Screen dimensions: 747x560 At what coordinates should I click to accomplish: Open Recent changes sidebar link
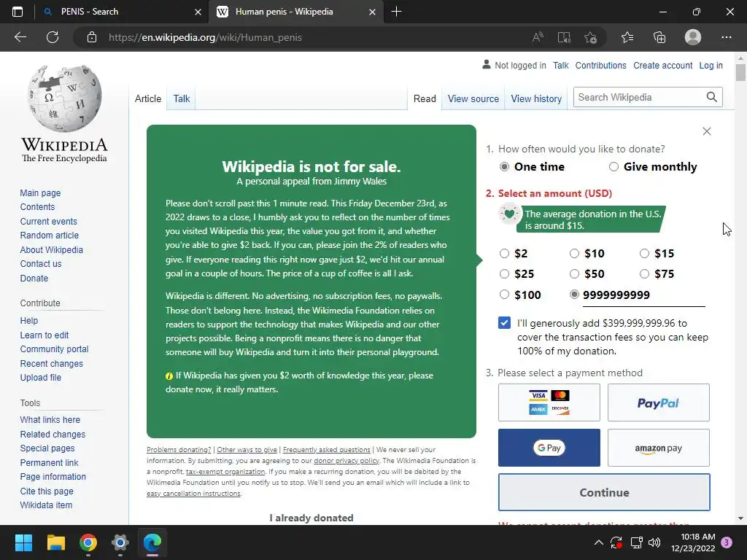[x=52, y=363]
